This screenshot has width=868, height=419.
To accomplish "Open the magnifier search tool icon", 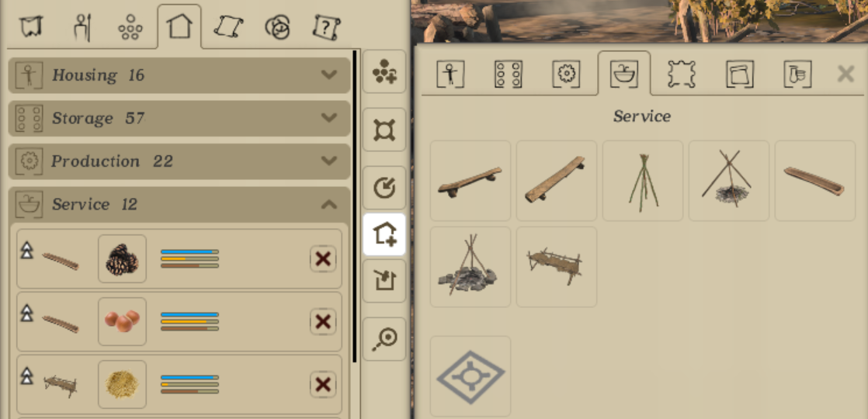I will [384, 339].
